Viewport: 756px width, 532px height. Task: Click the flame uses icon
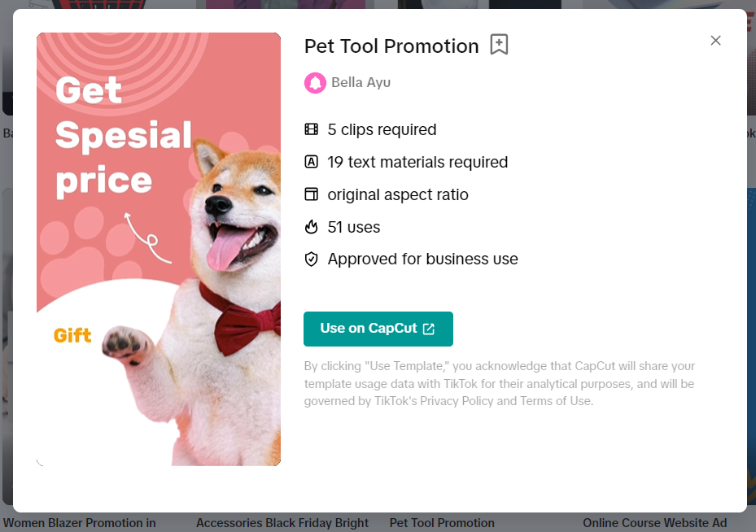[x=312, y=227]
